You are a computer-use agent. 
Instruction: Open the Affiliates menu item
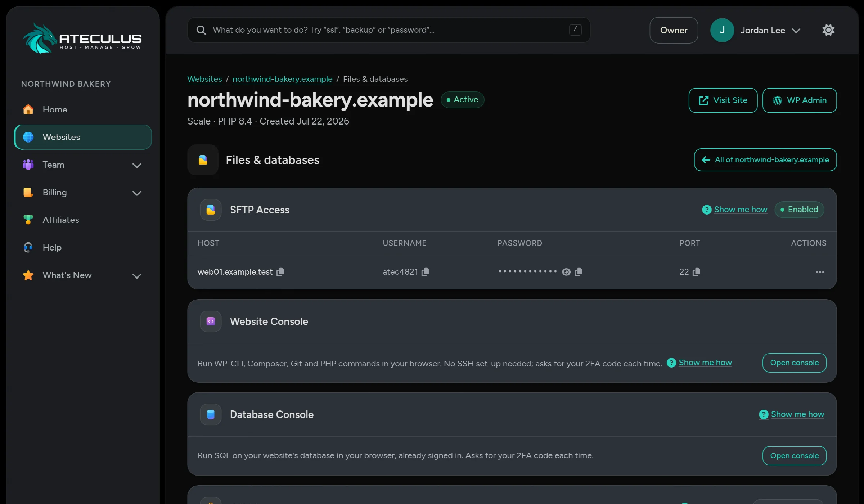(x=83, y=220)
